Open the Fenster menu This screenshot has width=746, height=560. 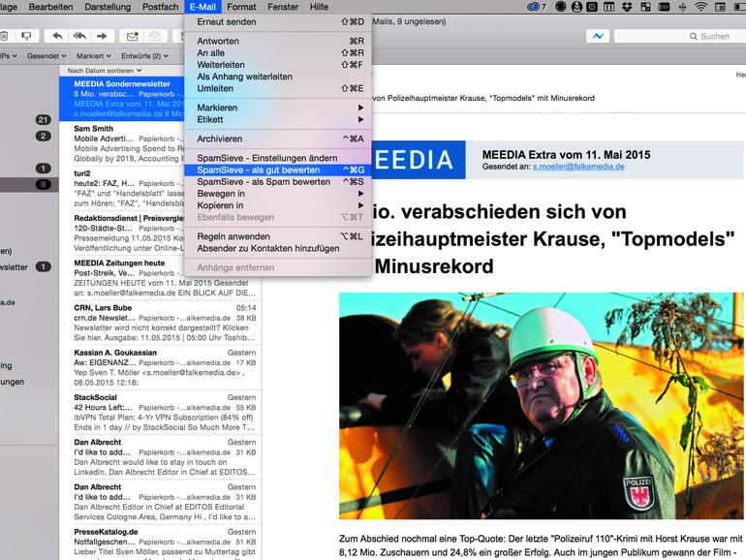[283, 7]
